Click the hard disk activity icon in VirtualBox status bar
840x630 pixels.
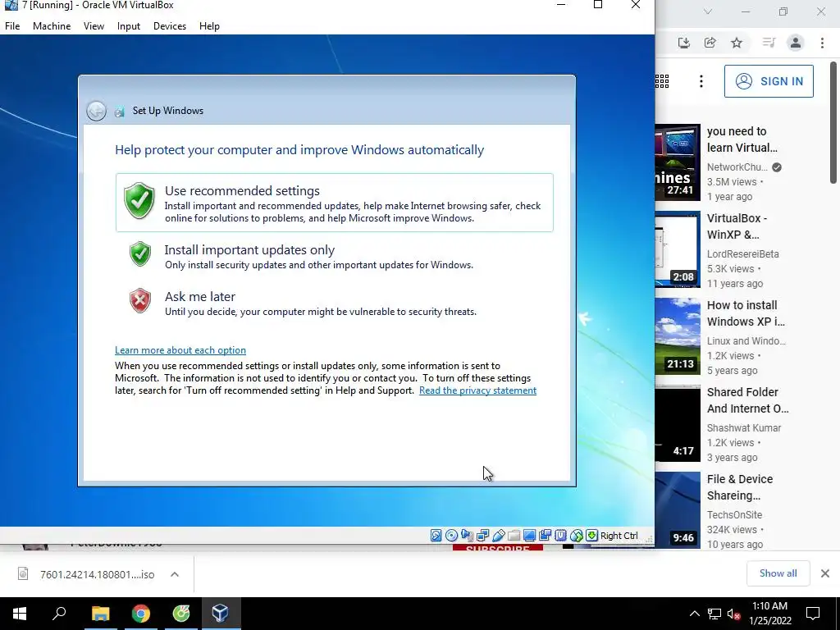[x=436, y=535]
